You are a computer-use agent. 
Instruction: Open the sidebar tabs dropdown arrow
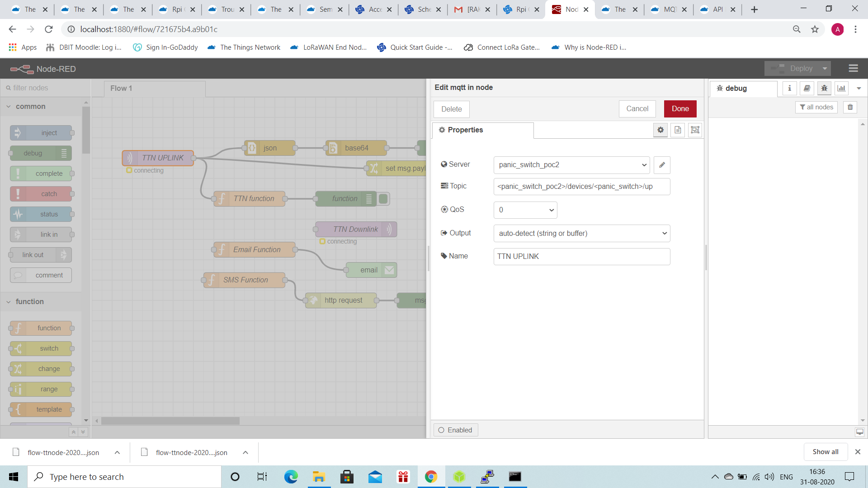(x=859, y=89)
